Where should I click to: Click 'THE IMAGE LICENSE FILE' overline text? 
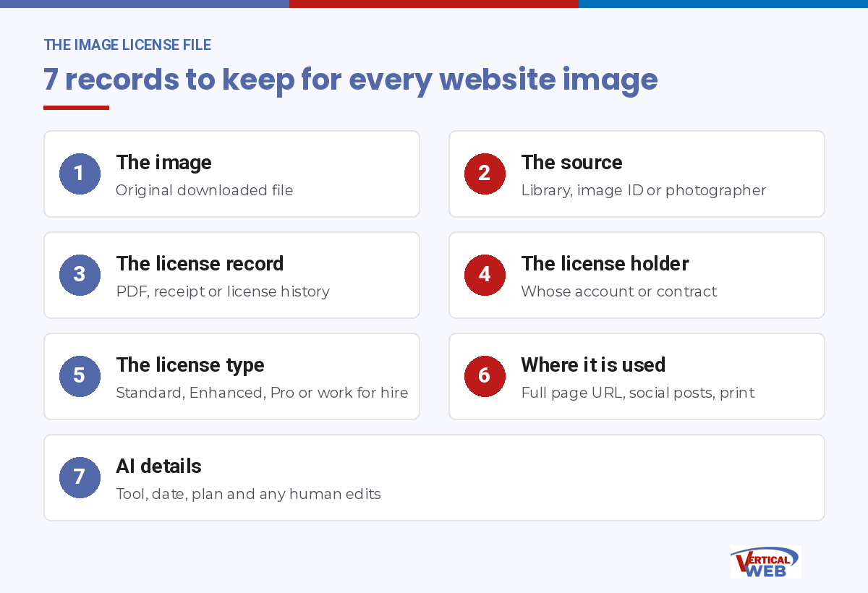pos(127,45)
